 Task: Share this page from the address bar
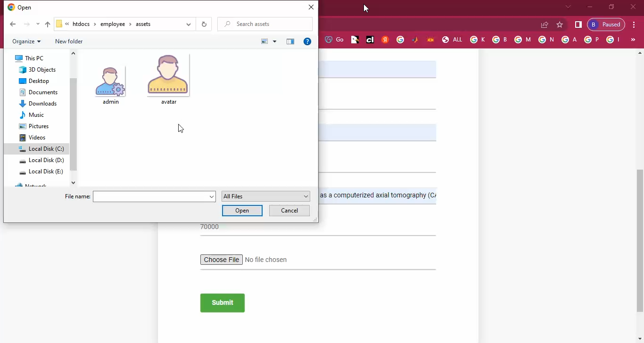click(x=545, y=24)
